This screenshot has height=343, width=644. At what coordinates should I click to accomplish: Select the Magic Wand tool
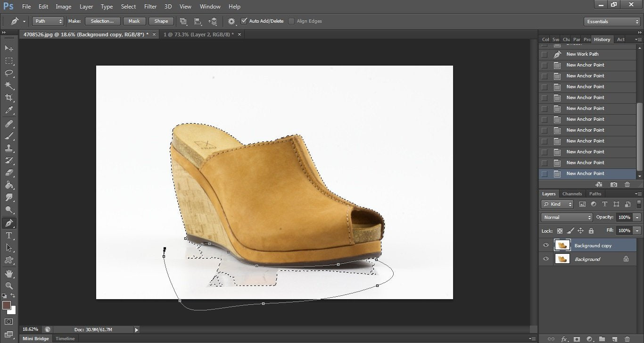(9, 85)
